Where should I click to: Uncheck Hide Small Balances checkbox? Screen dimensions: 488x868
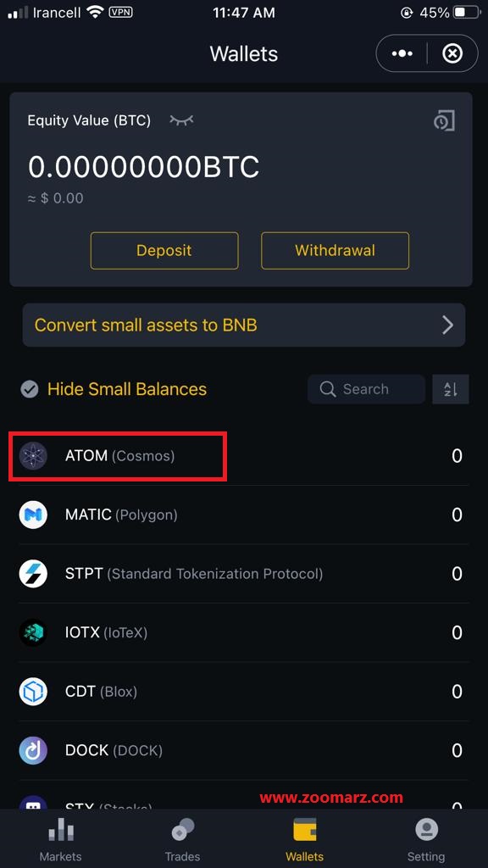point(30,389)
